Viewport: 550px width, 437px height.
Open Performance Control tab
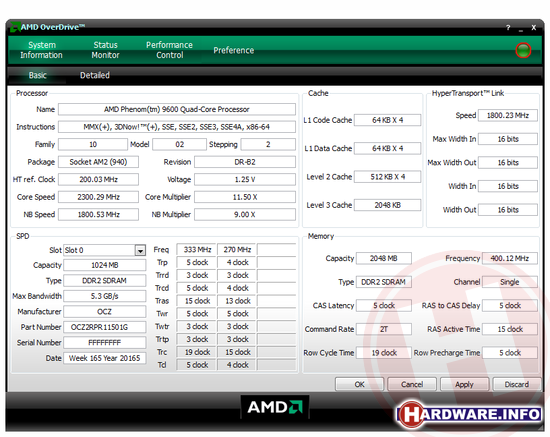[x=169, y=50]
